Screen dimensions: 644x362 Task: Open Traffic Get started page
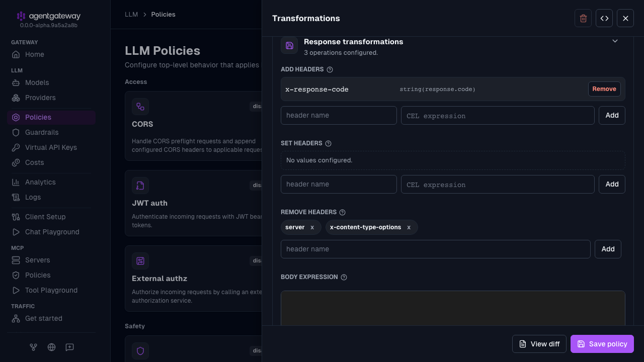[x=51, y=318]
